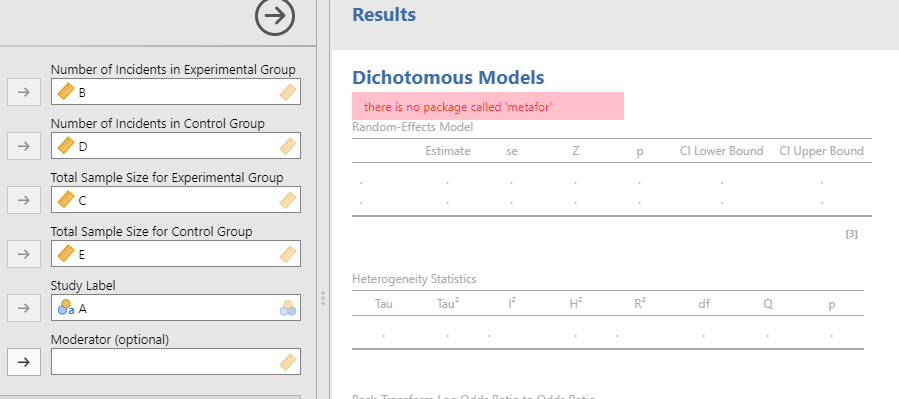This screenshot has height=399, width=899.
Task: Assign variable to Moderator using arrow button
Action: tap(24, 362)
